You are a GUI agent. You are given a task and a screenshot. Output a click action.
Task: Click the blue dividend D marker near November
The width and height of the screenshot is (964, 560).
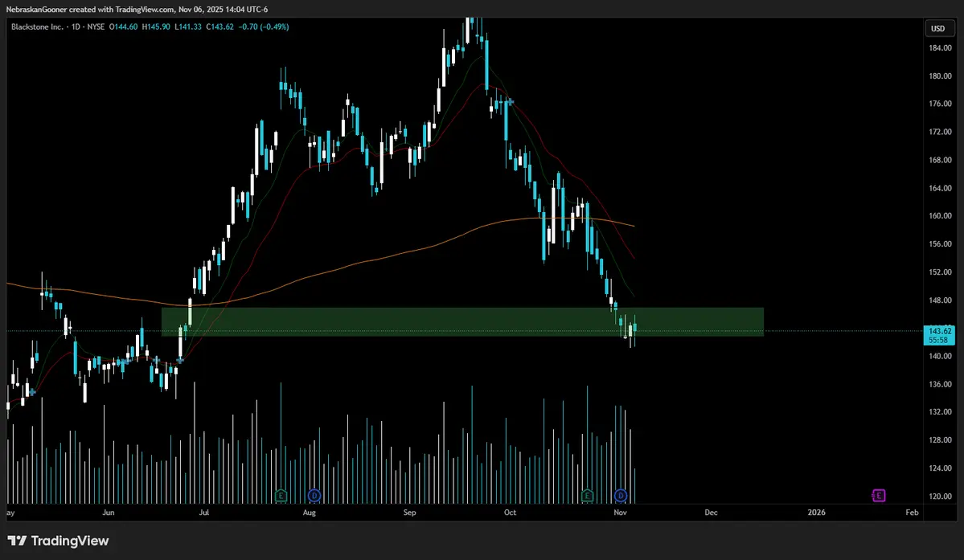pyautogui.click(x=621, y=495)
